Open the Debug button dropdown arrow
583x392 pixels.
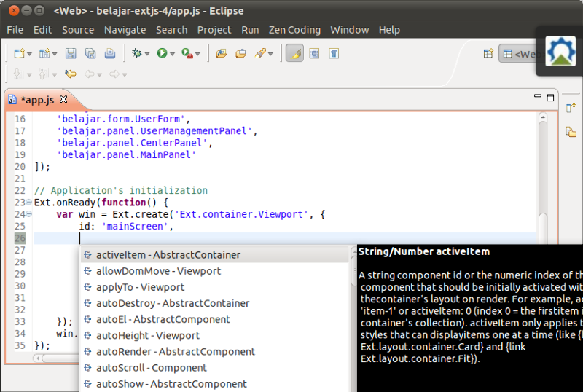[147, 54]
